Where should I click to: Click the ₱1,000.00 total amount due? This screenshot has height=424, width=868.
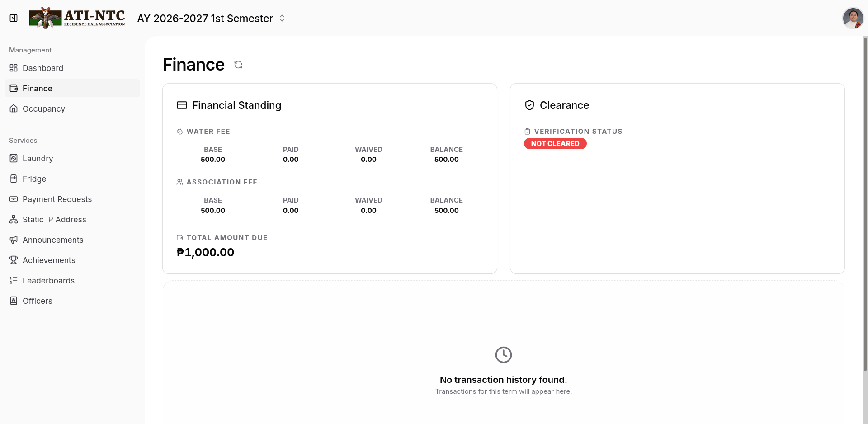click(205, 252)
